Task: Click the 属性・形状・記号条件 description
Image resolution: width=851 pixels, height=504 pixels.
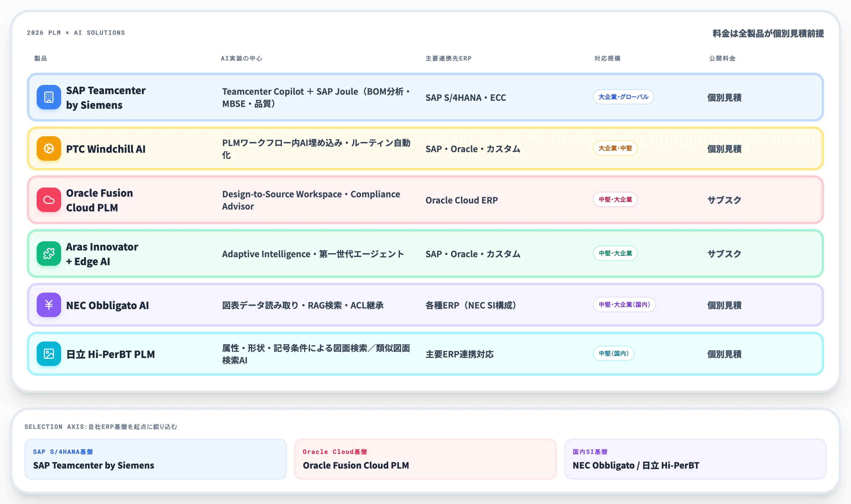Action: click(x=316, y=354)
